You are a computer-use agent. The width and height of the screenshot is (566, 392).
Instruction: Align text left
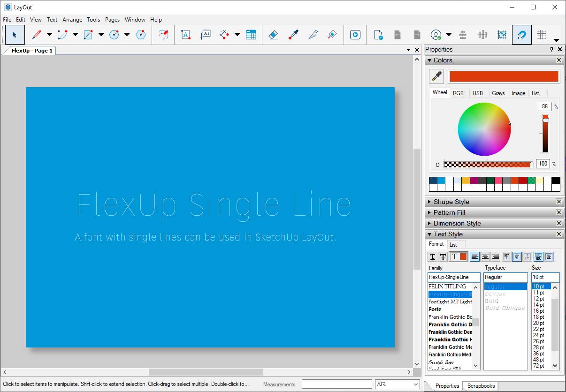(x=475, y=257)
